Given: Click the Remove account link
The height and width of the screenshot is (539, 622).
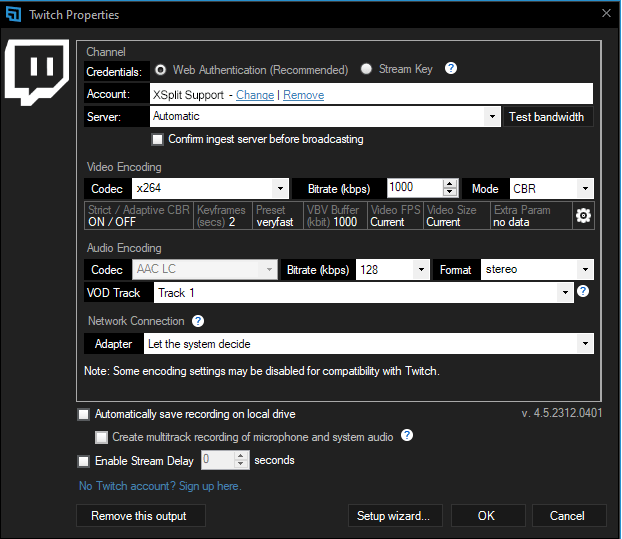Looking at the screenshot, I should [x=303, y=95].
